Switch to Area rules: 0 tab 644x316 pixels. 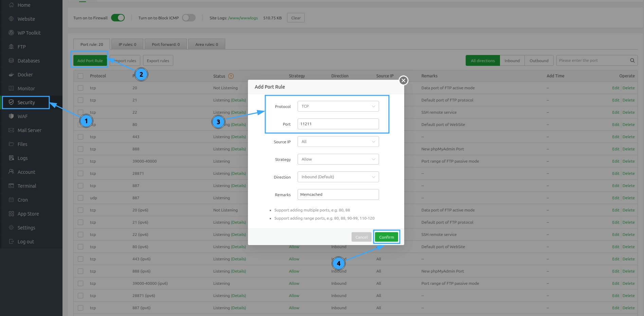tap(207, 44)
